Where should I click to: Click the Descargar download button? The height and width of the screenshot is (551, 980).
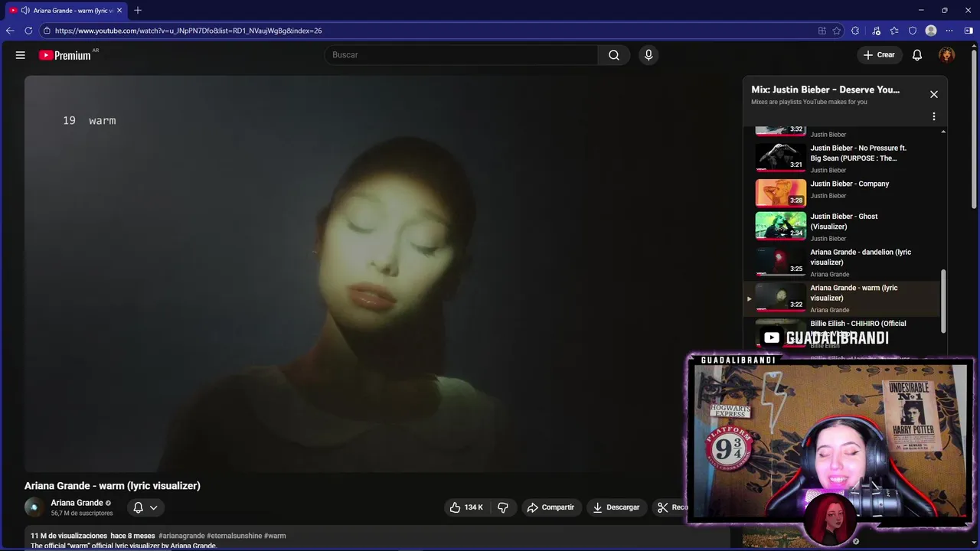coord(616,507)
